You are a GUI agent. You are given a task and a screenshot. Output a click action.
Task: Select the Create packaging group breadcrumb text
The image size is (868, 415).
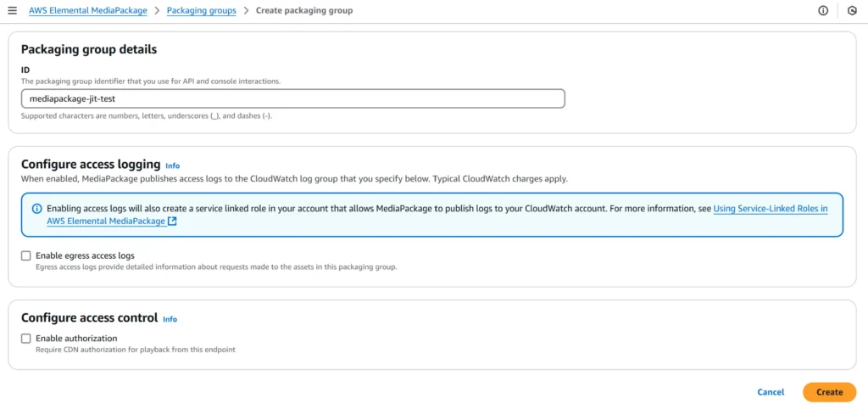point(304,10)
